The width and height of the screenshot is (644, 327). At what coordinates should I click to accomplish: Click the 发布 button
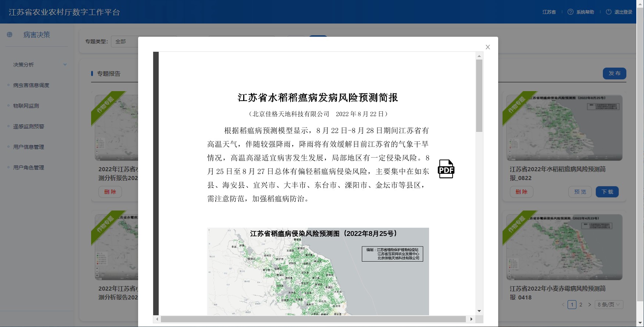pyautogui.click(x=614, y=73)
